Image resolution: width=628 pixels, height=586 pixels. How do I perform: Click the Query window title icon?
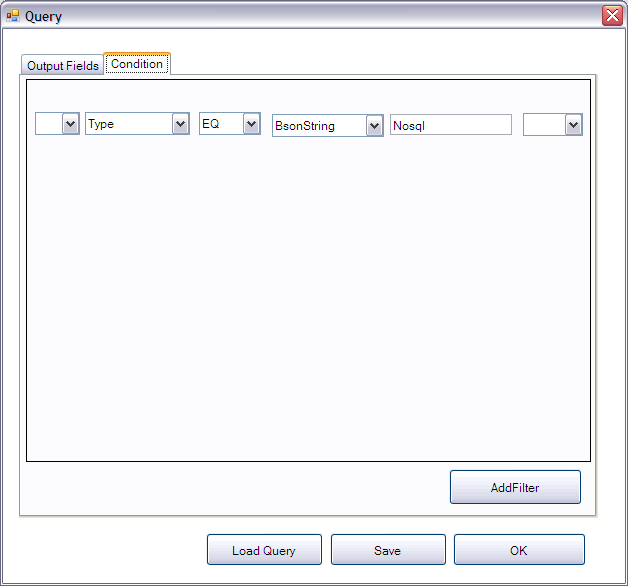tap(13, 16)
